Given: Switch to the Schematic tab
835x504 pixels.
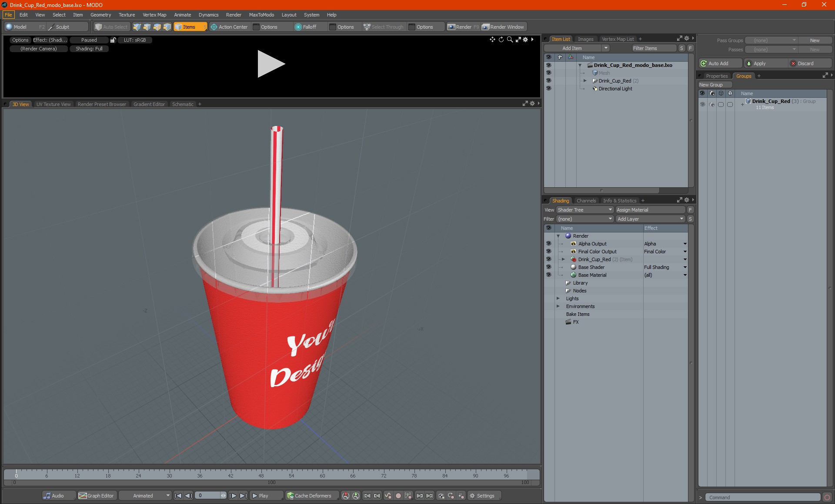Looking at the screenshot, I should point(183,104).
